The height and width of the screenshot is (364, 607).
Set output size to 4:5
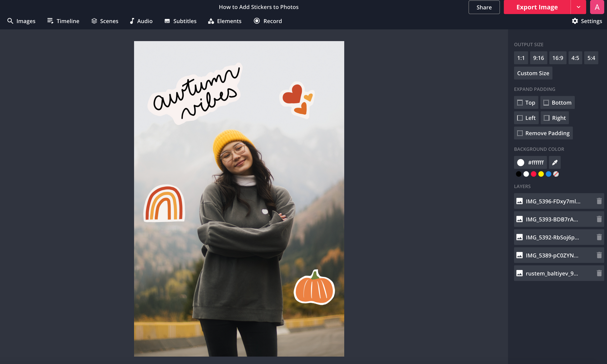point(575,58)
